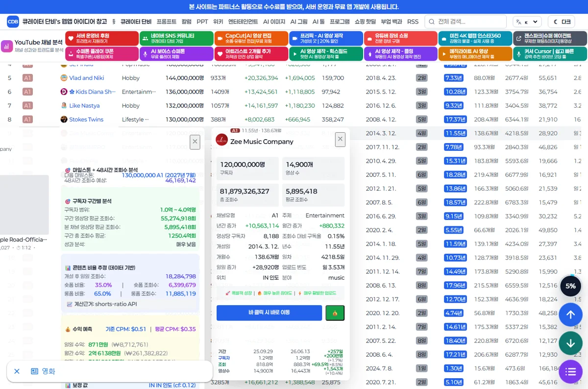Open the 엔터테인먼트 menu item

[x=243, y=22]
